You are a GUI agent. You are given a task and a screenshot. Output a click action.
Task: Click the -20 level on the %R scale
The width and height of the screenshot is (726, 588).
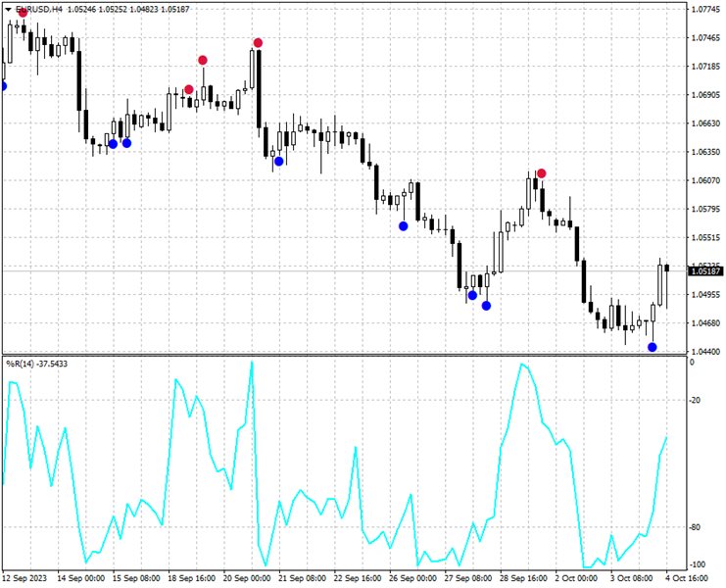tap(695, 401)
